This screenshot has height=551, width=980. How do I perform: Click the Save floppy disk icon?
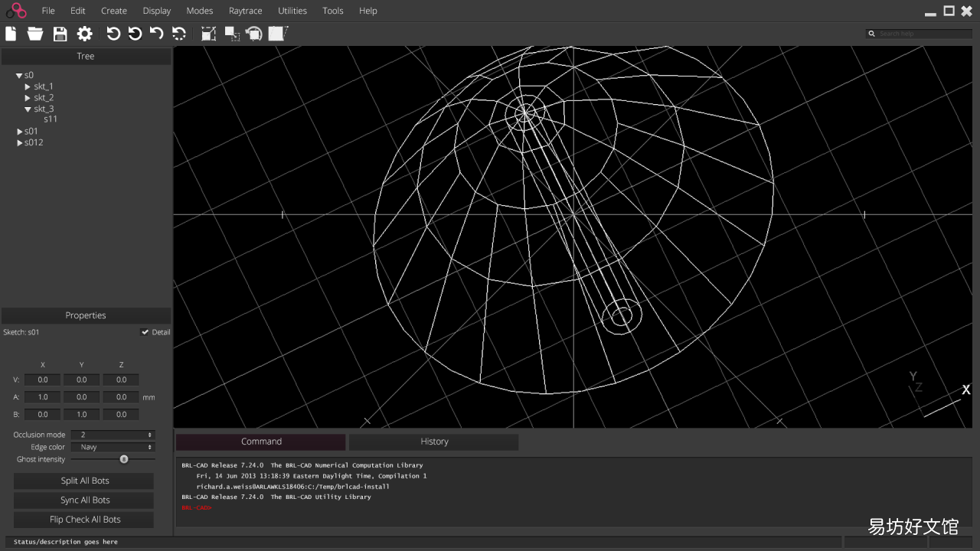60,34
